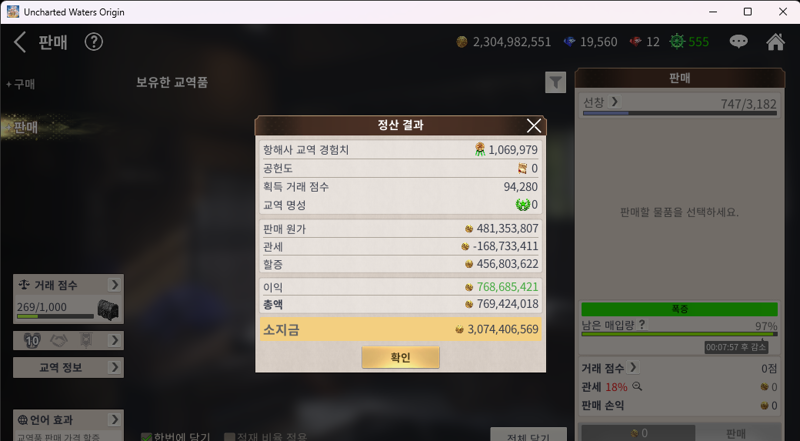Screen dimensions: 800x441
Task: Toggle the 전체 비용 적용 checkbox
Action: click(230, 437)
